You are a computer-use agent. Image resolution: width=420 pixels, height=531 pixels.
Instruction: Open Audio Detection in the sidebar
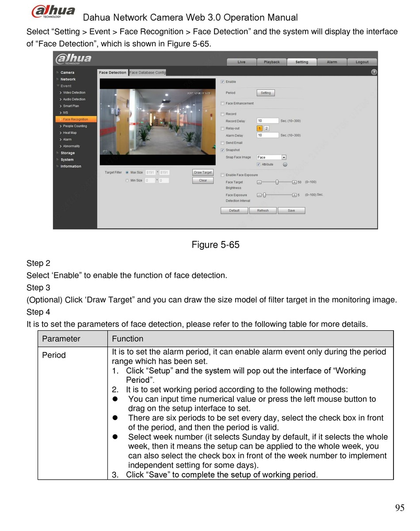click(74, 99)
